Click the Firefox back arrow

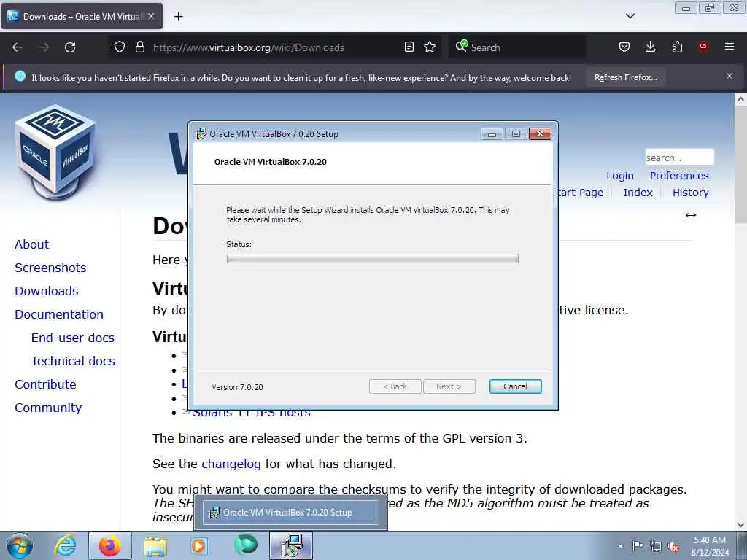[x=18, y=47]
